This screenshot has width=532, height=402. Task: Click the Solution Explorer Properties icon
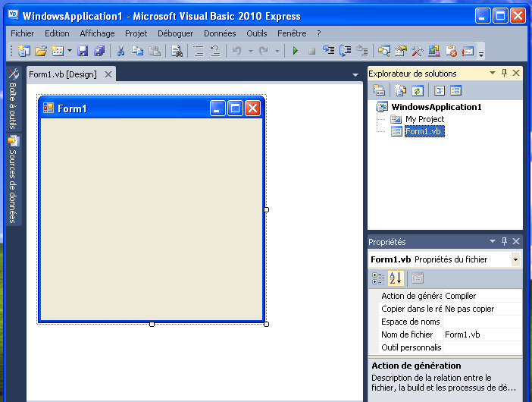pos(379,90)
